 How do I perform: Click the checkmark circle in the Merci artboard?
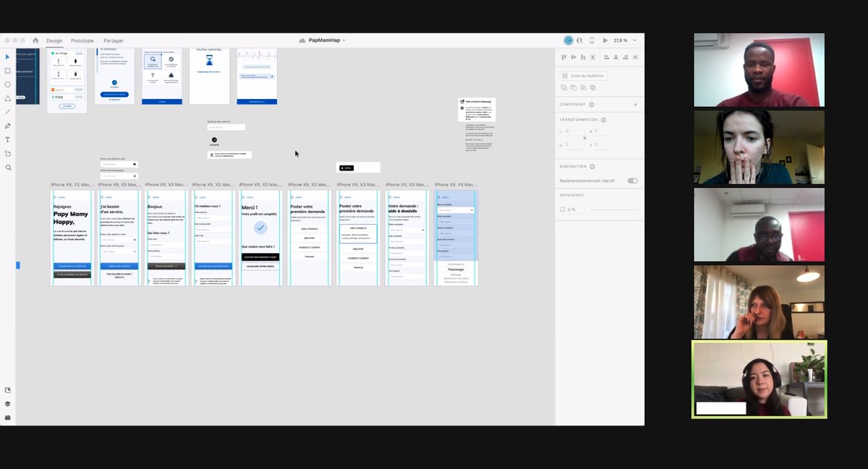[x=260, y=228]
